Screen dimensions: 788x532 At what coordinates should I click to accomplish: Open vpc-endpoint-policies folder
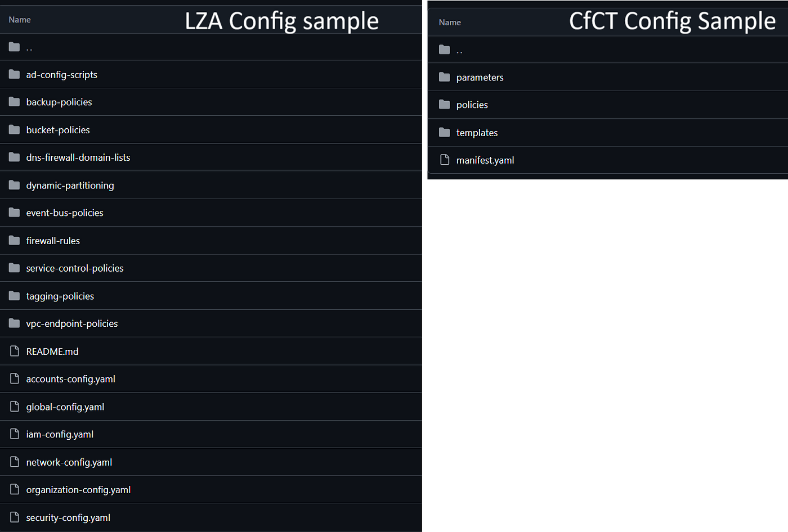72,324
